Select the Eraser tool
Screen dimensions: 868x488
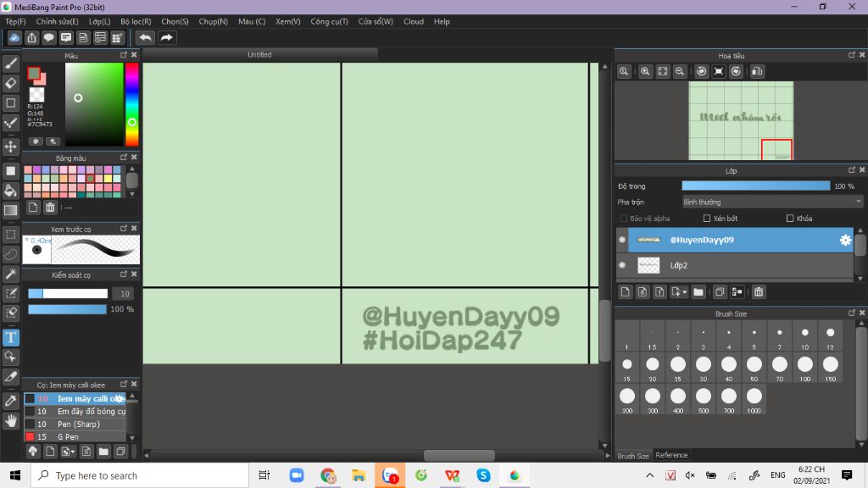(x=10, y=84)
